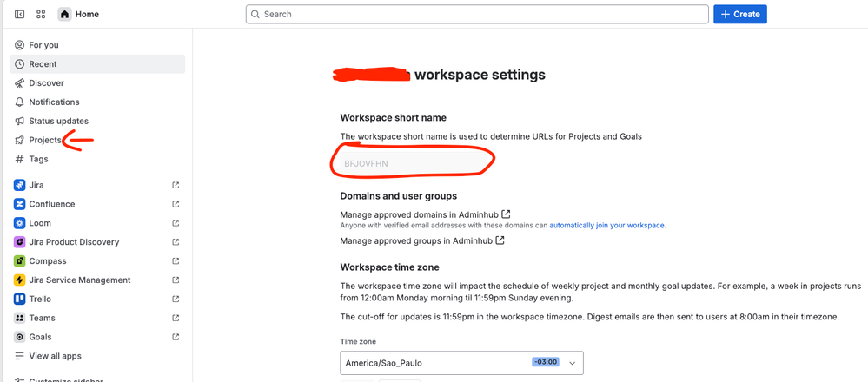This screenshot has height=382, width=868.
Task: Open Trello from the sidebar icon
Action: pos(20,299)
